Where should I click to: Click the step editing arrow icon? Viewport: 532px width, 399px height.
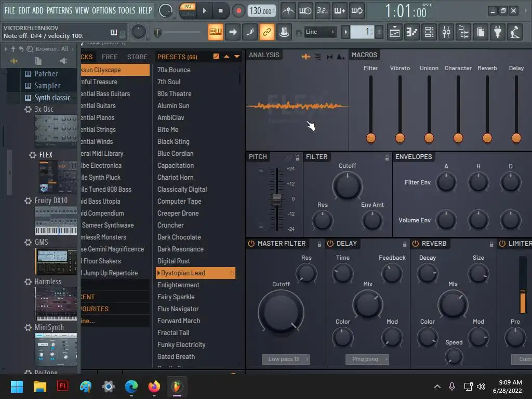(233, 32)
